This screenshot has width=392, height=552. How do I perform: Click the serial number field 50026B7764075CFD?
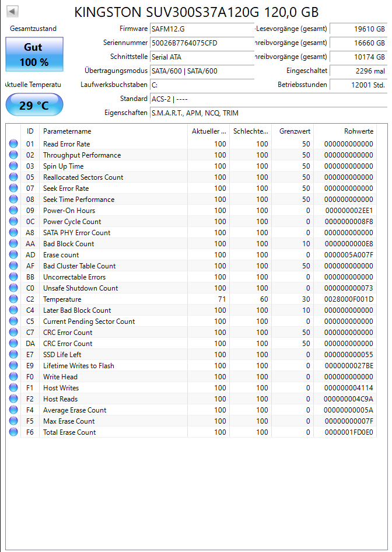click(202, 43)
